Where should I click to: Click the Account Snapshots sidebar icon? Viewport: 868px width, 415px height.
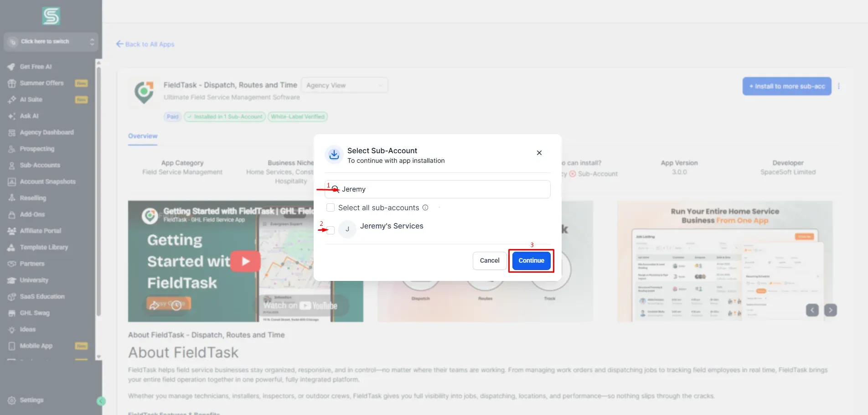click(x=12, y=182)
